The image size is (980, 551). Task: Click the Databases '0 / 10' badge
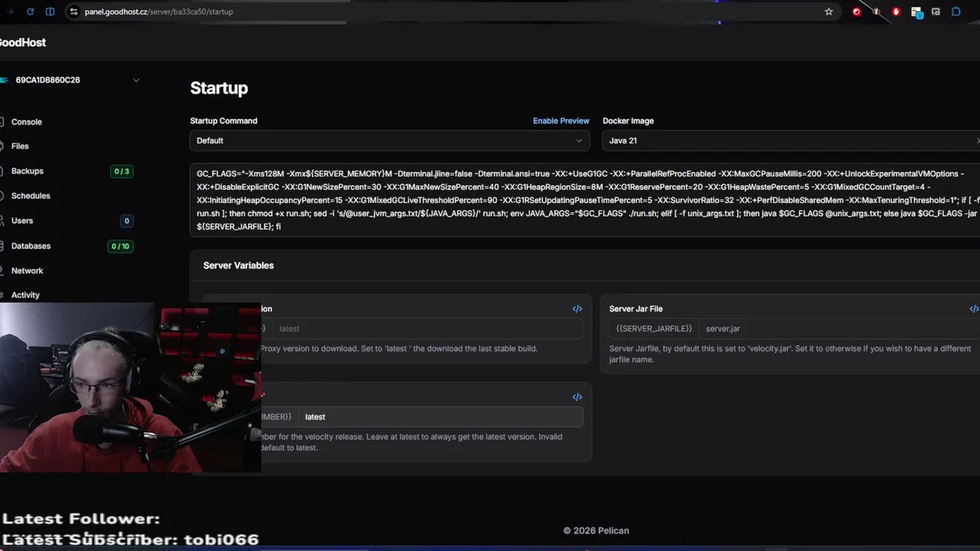pyautogui.click(x=120, y=246)
